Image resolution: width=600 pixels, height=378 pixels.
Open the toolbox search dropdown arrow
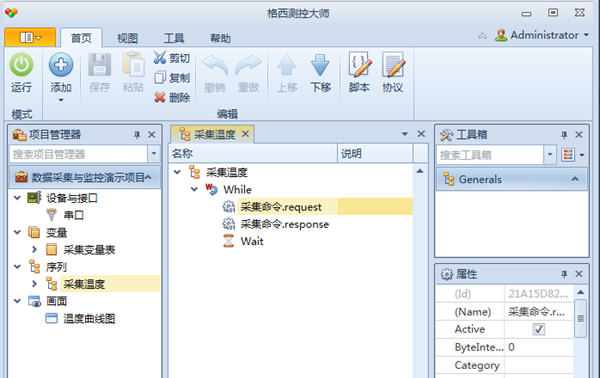click(550, 155)
